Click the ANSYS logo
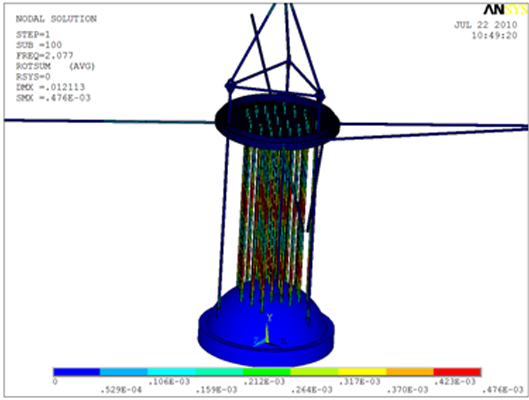529x400 pixels. [506, 10]
